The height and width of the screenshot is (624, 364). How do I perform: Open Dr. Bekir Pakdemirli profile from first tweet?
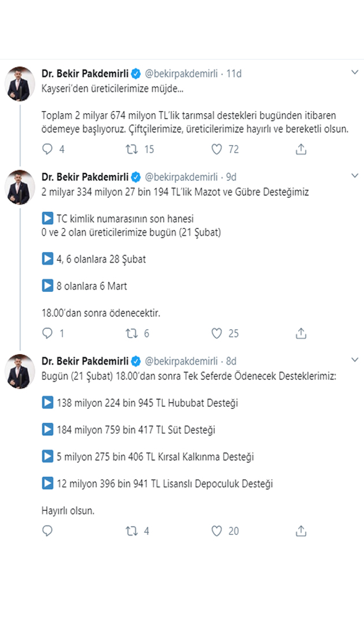coord(85,73)
